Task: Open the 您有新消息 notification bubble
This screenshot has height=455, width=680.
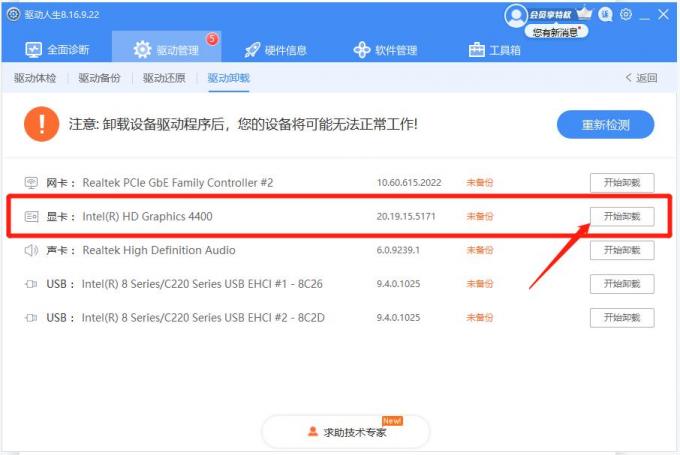Action: [x=556, y=32]
